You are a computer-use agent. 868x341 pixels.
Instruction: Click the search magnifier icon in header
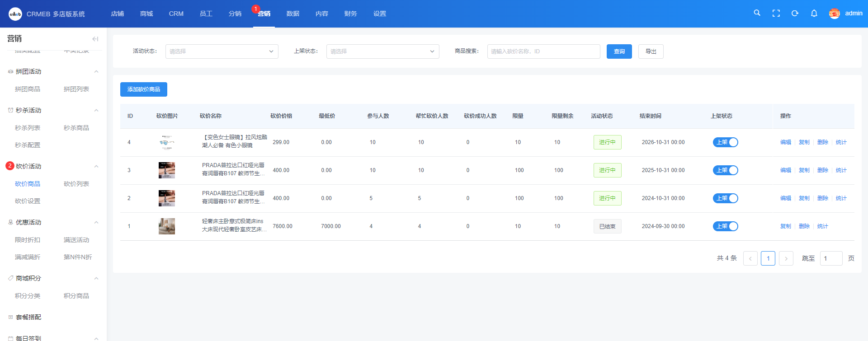point(757,13)
